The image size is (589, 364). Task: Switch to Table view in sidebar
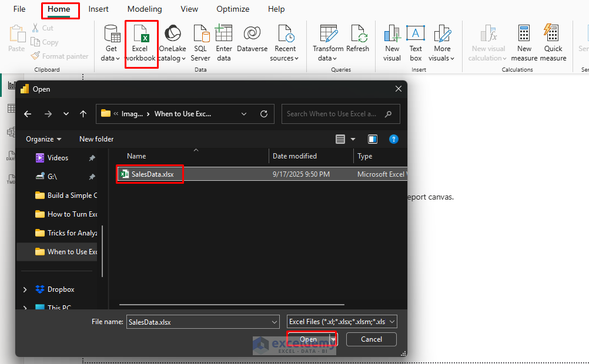click(12, 109)
